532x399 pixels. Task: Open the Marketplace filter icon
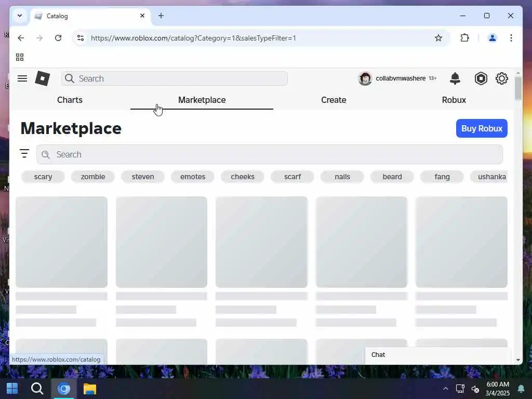(24, 153)
